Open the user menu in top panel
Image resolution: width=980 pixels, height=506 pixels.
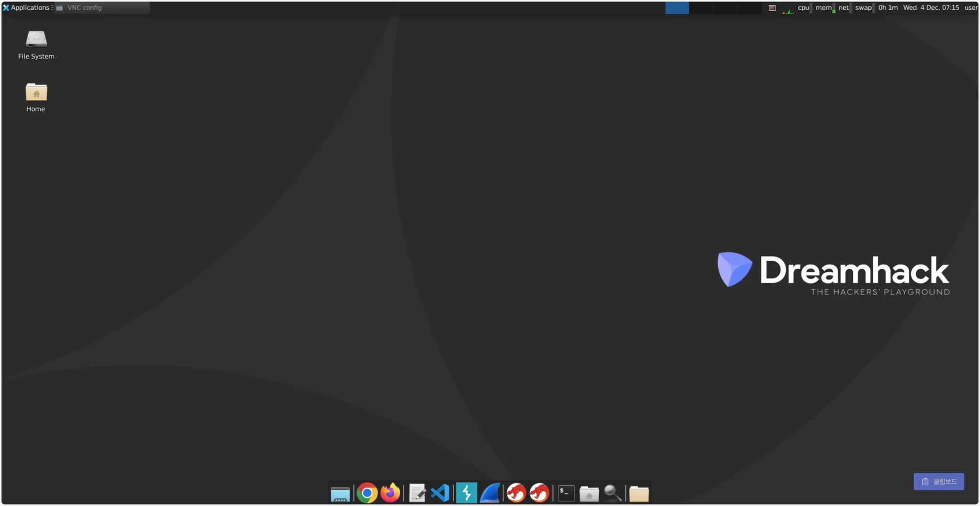(970, 8)
